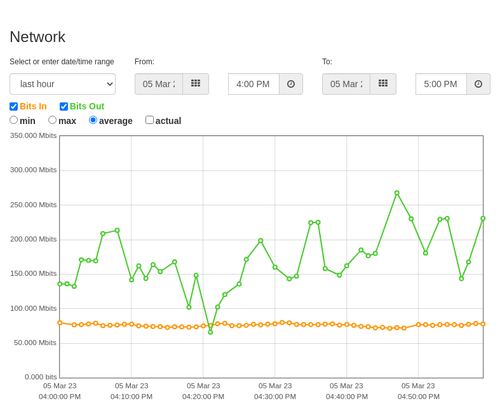The height and width of the screenshot is (403, 500).
Task: Click the To date field '05 Mar'
Action: click(346, 84)
